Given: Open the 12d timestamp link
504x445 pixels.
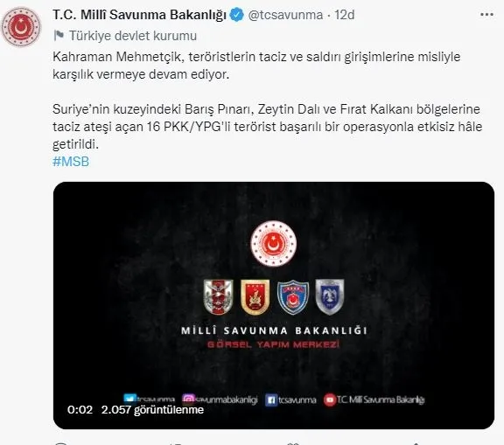Looking at the screenshot, I should pyautogui.click(x=344, y=15).
